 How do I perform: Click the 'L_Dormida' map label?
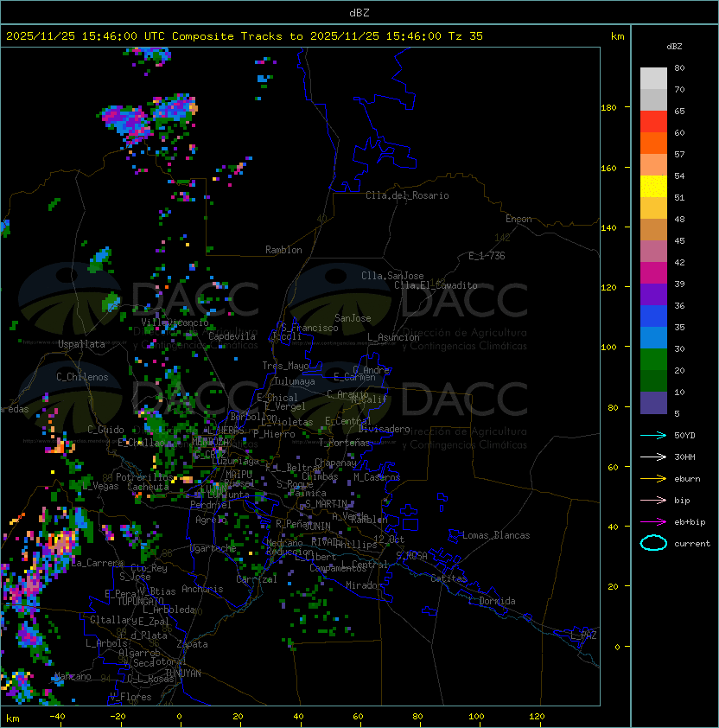click(x=492, y=601)
